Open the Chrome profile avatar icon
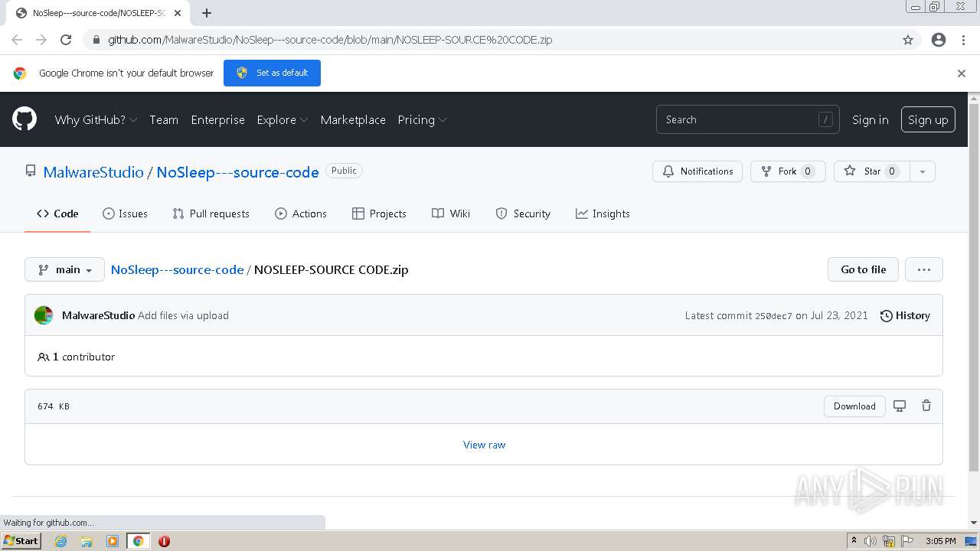Screen dimensions: 980x551 tap(939, 40)
